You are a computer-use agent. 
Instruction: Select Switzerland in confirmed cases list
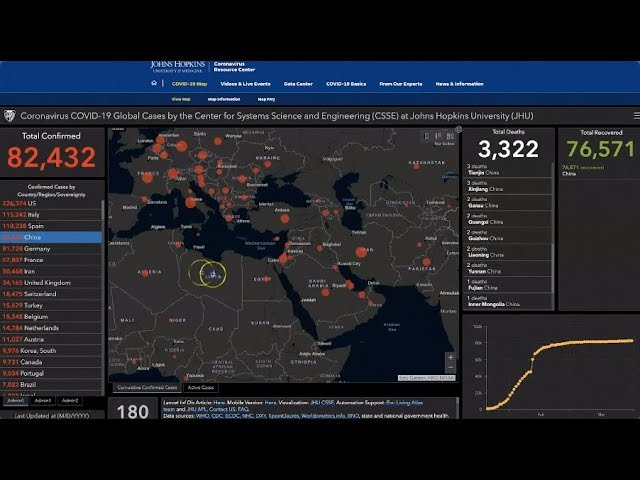point(51,294)
